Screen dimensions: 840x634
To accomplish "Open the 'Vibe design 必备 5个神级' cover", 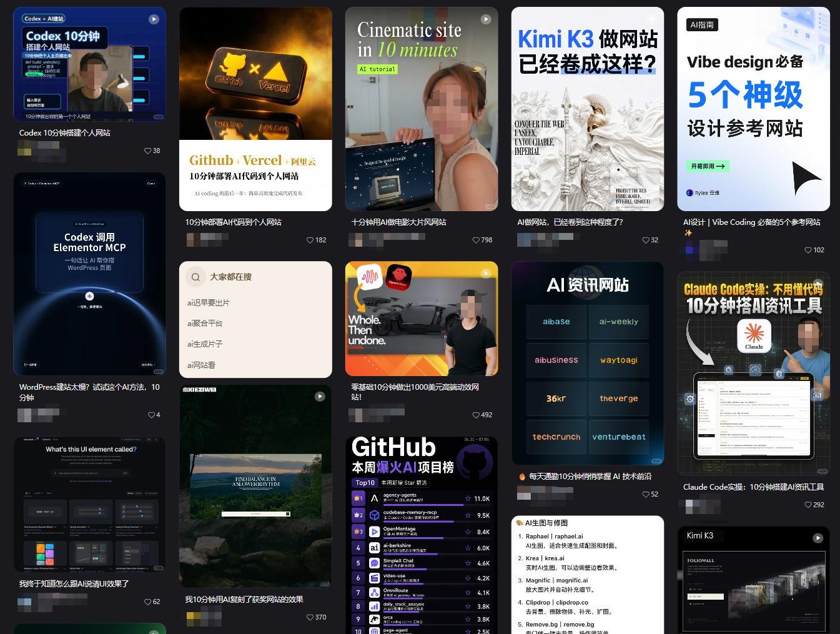I will 754,109.
